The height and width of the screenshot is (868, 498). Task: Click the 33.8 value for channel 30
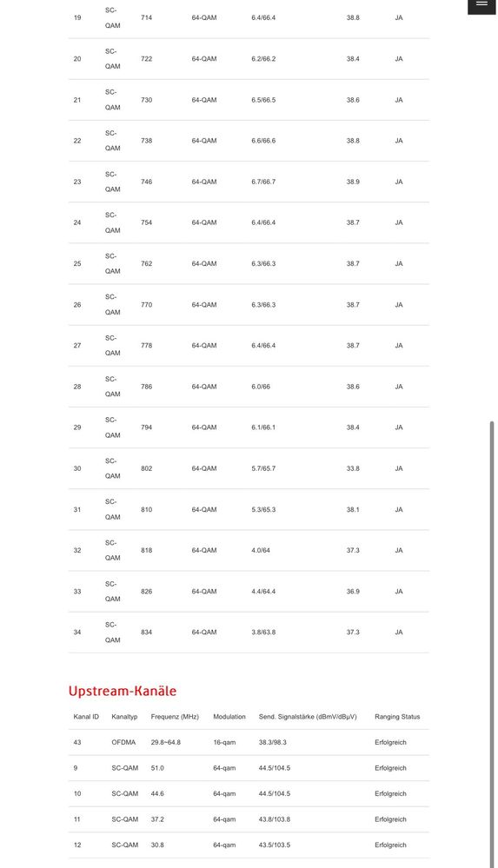point(353,468)
